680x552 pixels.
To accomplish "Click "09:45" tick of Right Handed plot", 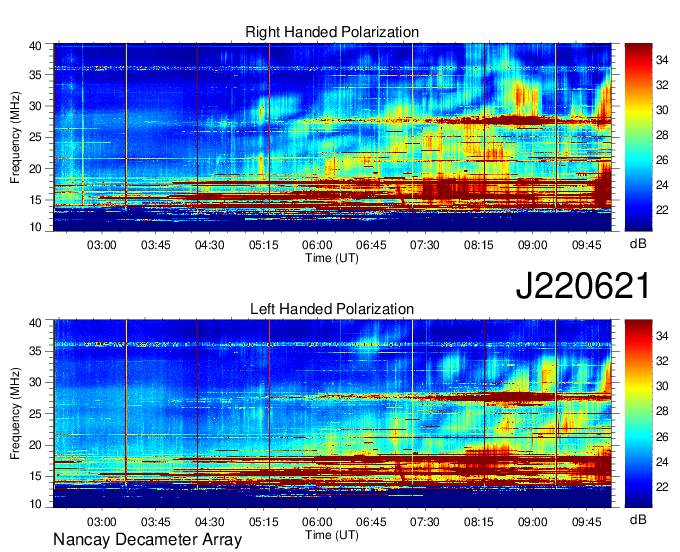I will point(586,245).
